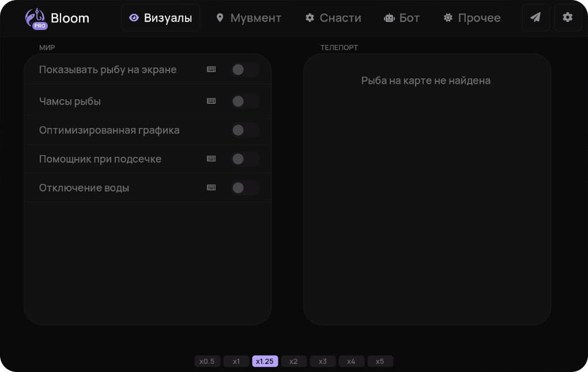Click the Bloom PRO fish logo
The width and height of the screenshot is (588, 372).
tap(36, 18)
